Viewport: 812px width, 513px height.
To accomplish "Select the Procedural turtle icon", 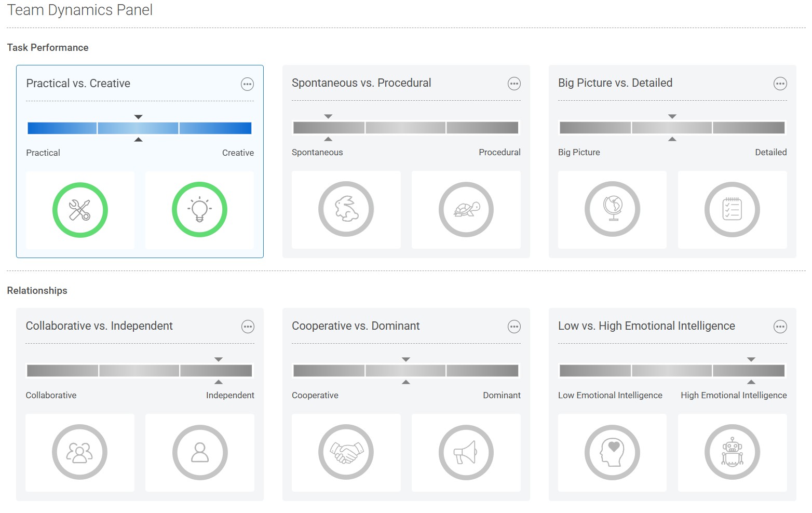I will coord(466,209).
